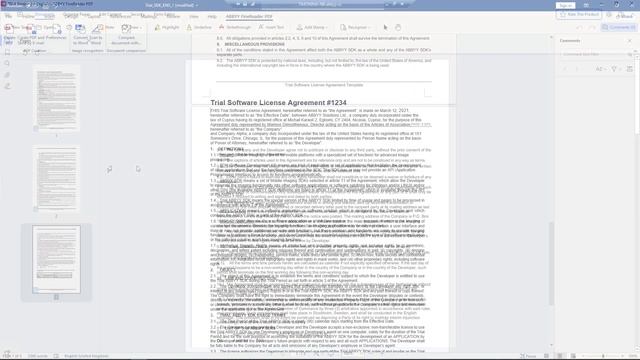Toggle Focus mode in status bar
Image resolution: width=640 pixels, height=360 pixels.
click(528, 356)
